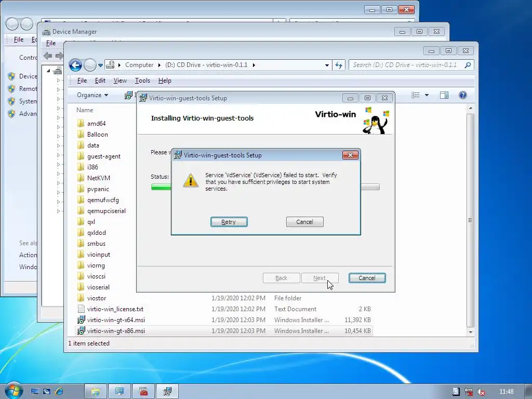Switch to the toolbox taskbar app
The width and height of the screenshot is (532, 399).
pyautogui.click(x=143, y=392)
